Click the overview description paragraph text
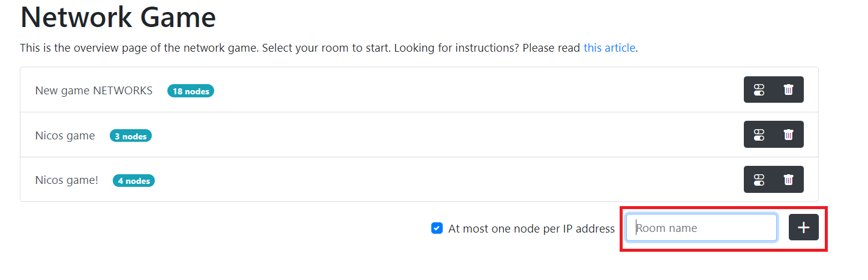Screen dimensions: 868x280 click(x=329, y=47)
